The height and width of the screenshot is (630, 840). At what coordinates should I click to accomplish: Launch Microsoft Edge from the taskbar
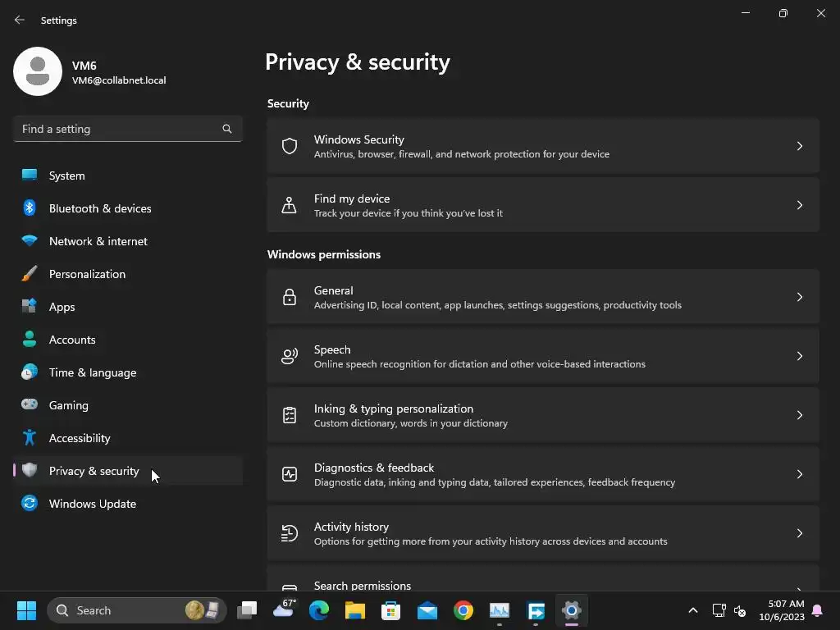319,610
